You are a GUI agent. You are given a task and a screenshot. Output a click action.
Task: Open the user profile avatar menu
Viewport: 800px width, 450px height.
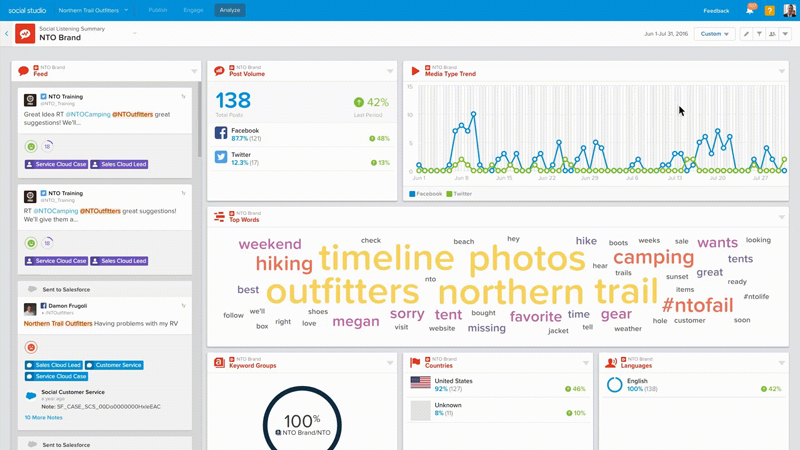(789, 10)
